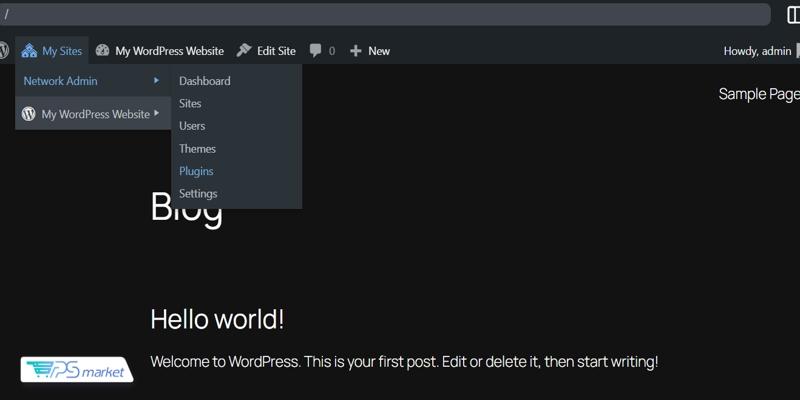The height and width of the screenshot is (400, 800).
Task: Expand the Network Admin submenu arrow
Action: [x=156, y=81]
